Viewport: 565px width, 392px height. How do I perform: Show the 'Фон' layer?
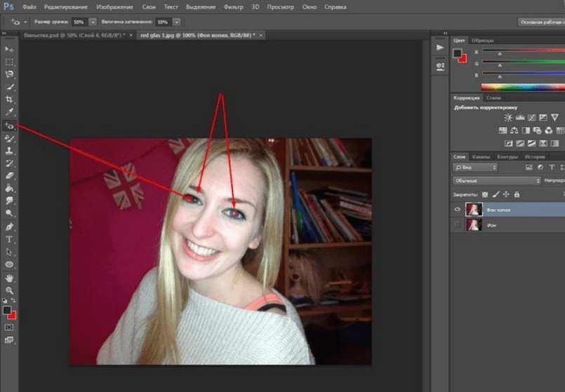(458, 225)
